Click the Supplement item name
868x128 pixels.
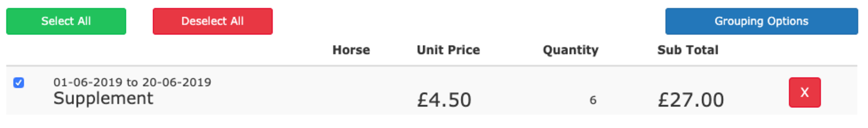click(x=103, y=98)
